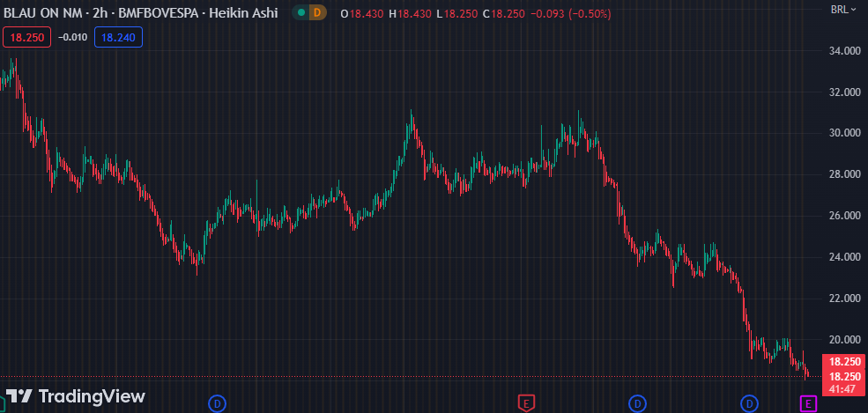The width and height of the screenshot is (868, 413).
Task: Open the rightmost blue D dividend marker
Action: pyautogui.click(x=750, y=403)
